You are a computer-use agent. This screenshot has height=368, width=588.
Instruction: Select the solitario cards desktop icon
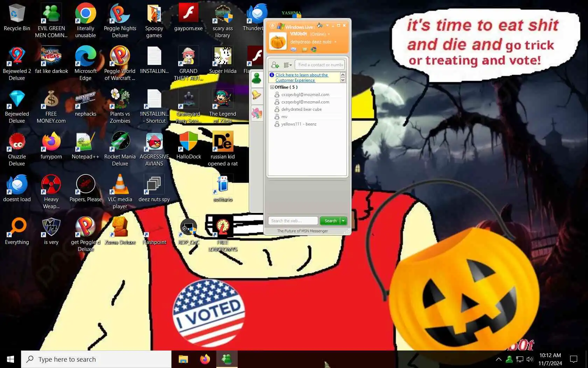[223, 188]
